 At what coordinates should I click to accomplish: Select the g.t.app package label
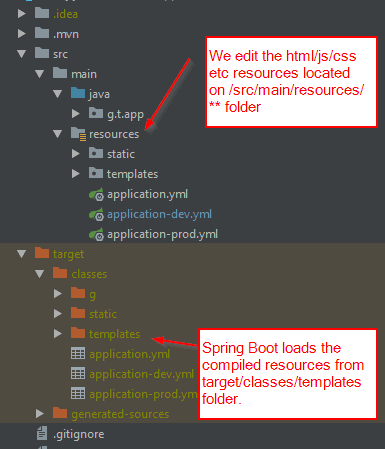[x=125, y=114]
